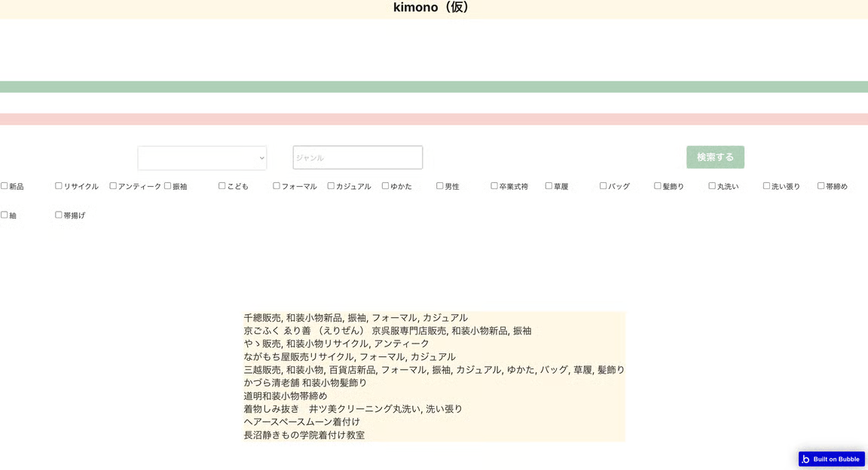Tick the 髪飾り checkbox
Screen dimensions: 868x470
(x=658, y=186)
